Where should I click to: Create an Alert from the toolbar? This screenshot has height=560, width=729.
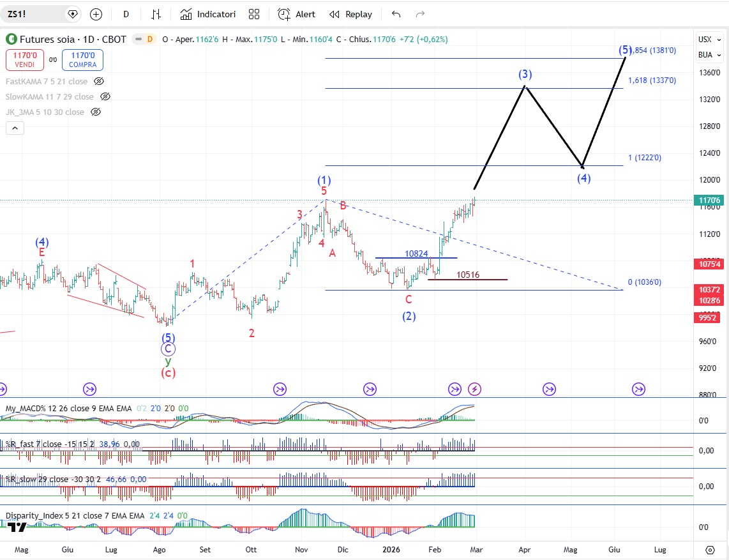click(x=297, y=14)
